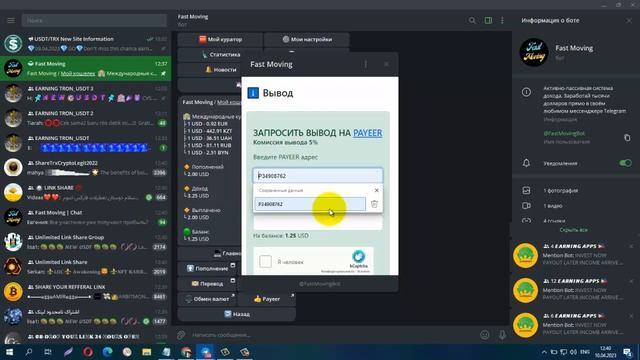Copy the @FastMovingBot username
640x360 pixels.
(x=627, y=138)
